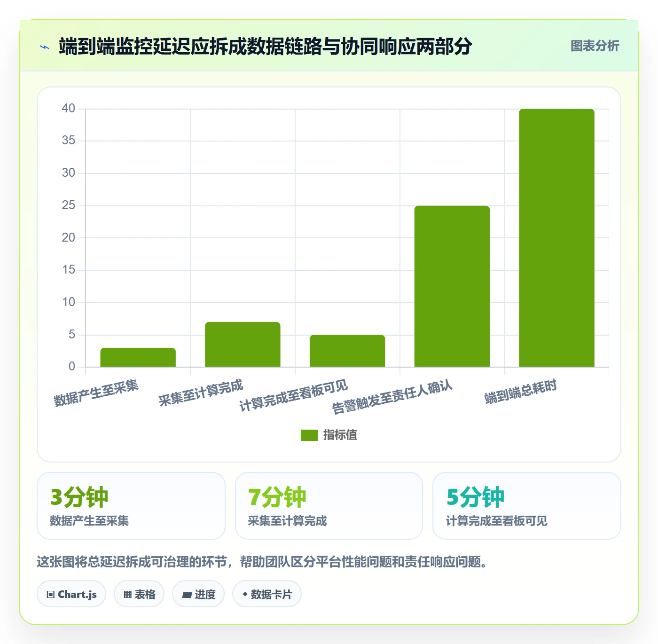658x644 pixels.
Task: Open the 7分钟 data card
Action: point(329,506)
